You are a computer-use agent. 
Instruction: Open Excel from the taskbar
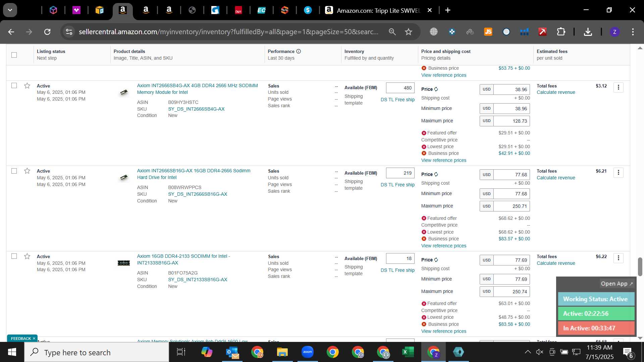click(x=408, y=352)
